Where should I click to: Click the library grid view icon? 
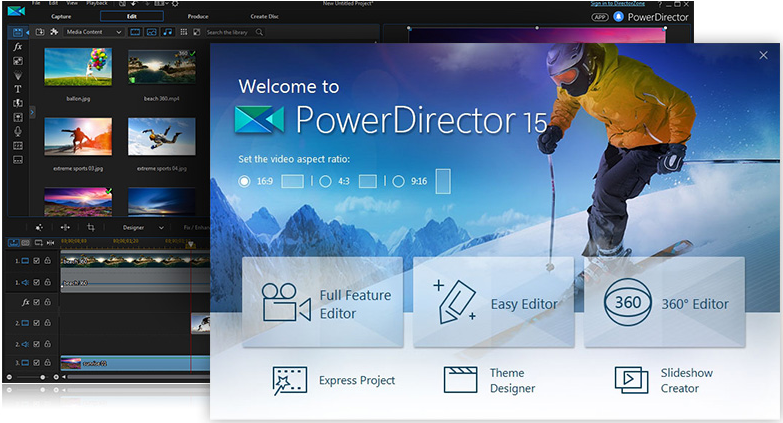(x=184, y=32)
